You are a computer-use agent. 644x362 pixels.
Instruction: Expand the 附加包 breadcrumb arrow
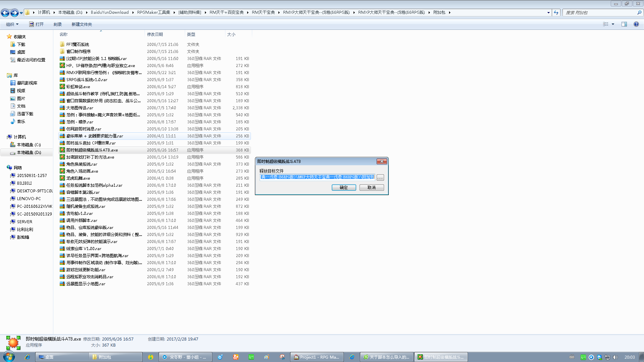tap(449, 12)
